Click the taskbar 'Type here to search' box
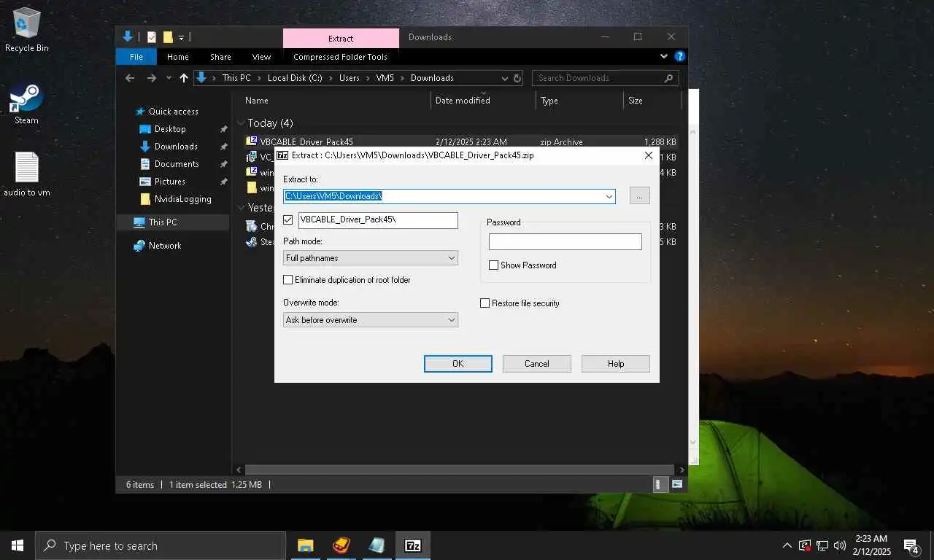Image resolution: width=934 pixels, height=560 pixels. coord(160,545)
